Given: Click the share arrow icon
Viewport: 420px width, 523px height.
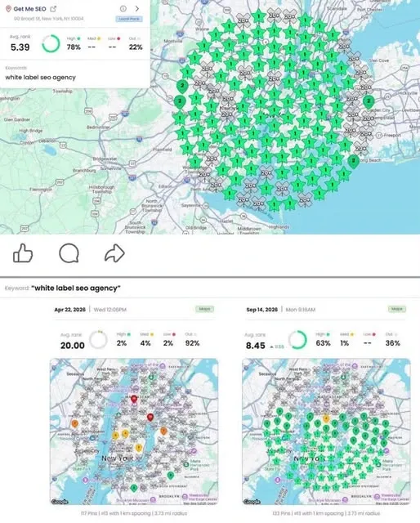Looking at the screenshot, I should tap(114, 253).
